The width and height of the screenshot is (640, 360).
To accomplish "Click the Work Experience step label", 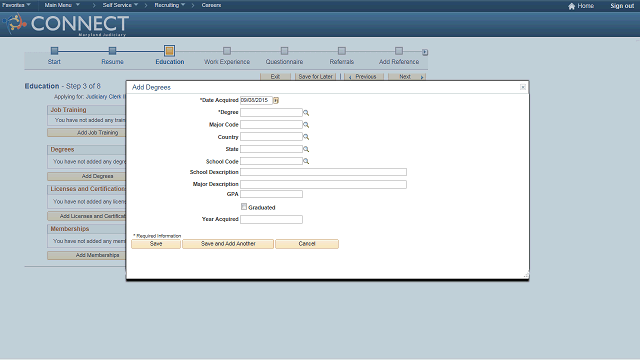I will click(x=227, y=62).
